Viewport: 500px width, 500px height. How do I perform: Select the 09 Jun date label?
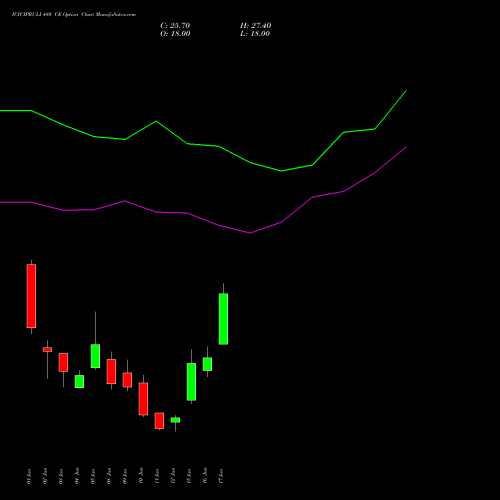click(x=125, y=476)
